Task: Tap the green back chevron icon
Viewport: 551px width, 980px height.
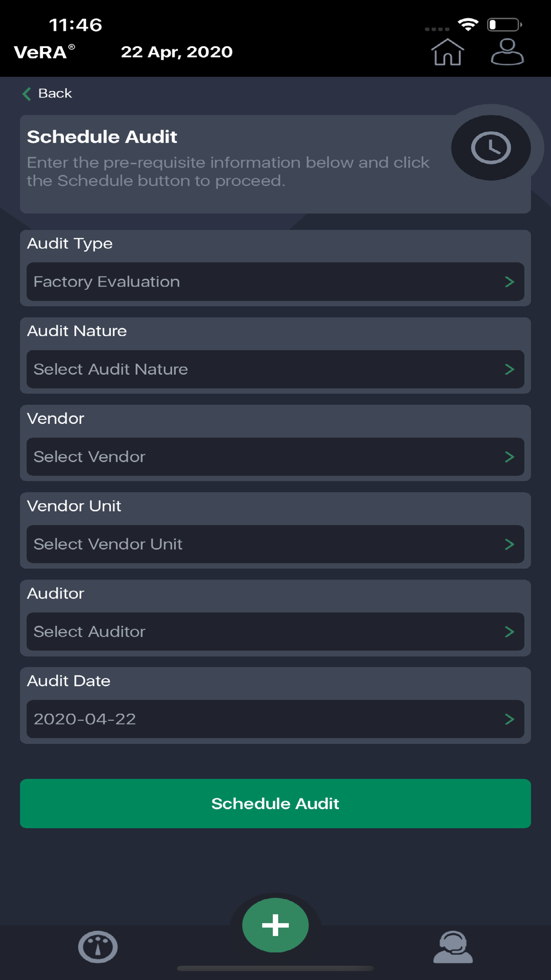Action: point(26,94)
